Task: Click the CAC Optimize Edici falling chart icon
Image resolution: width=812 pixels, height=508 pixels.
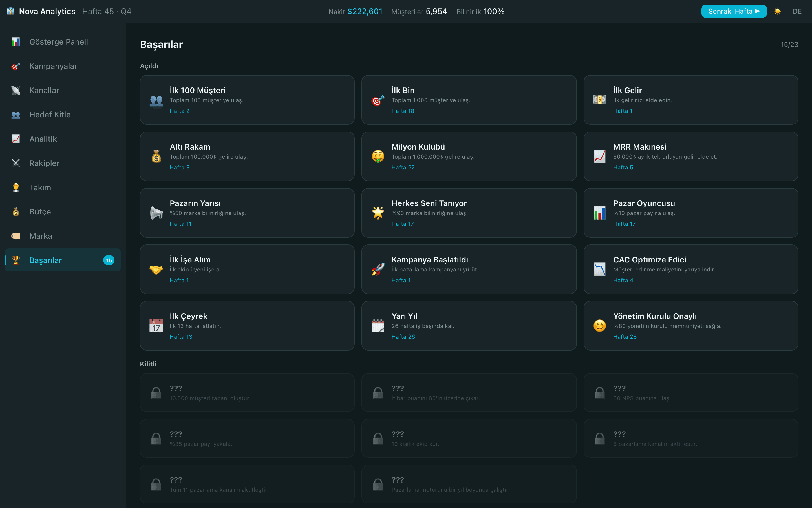Action: tap(600, 270)
